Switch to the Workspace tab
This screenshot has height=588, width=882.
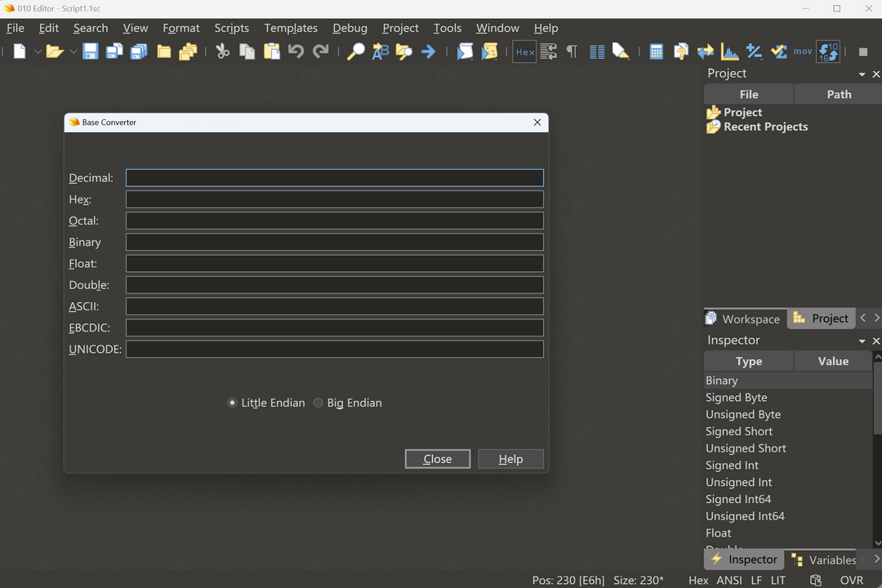click(x=744, y=318)
